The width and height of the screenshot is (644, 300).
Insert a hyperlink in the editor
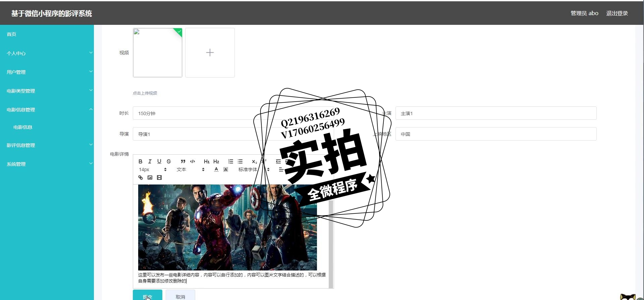[x=141, y=178]
